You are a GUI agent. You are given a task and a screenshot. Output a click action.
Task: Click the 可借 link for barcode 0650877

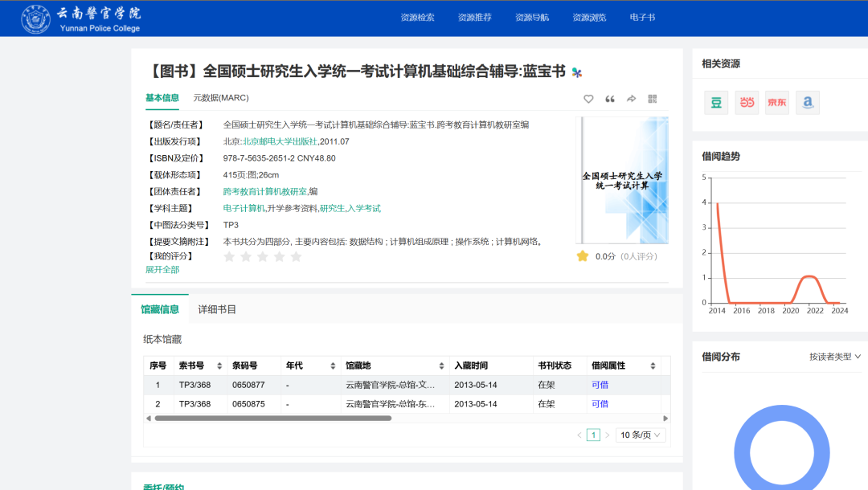click(x=600, y=385)
